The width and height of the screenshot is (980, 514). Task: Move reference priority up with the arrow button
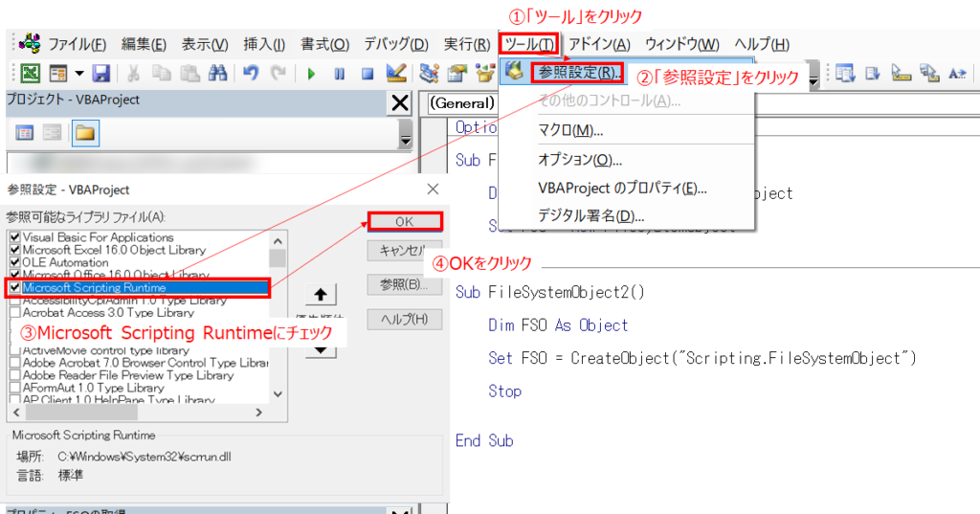[x=321, y=295]
